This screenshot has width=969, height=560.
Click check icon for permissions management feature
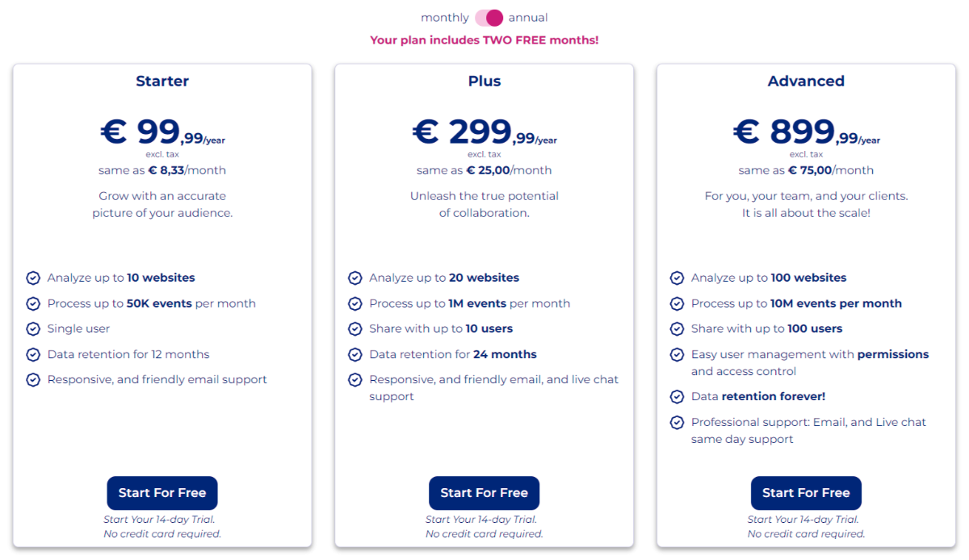[677, 354]
